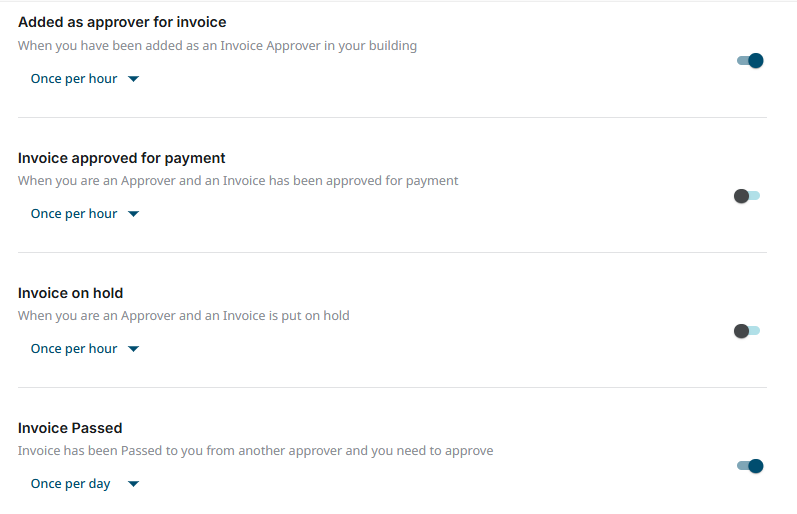Image resolution: width=797 pixels, height=514 pixels.
Task: Click the Invoice Approver in your building description
Action: [217, 46]
